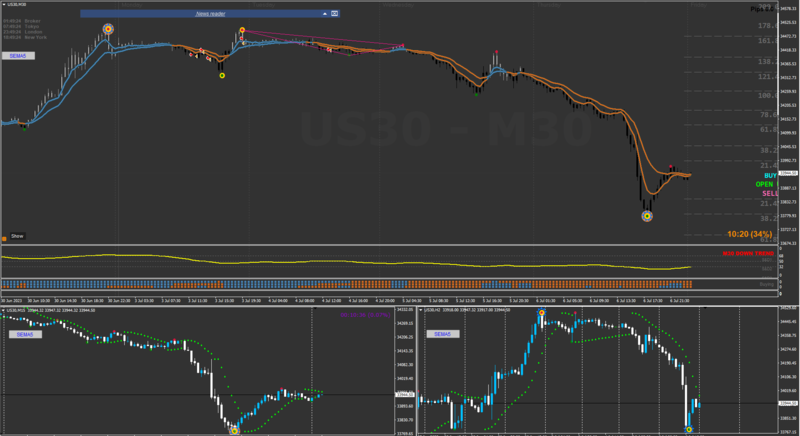This screenshot has height=436, width=800.
Task: Click current price tag on H2 axis
Action: pyautogui.click(x=788, y=403)
